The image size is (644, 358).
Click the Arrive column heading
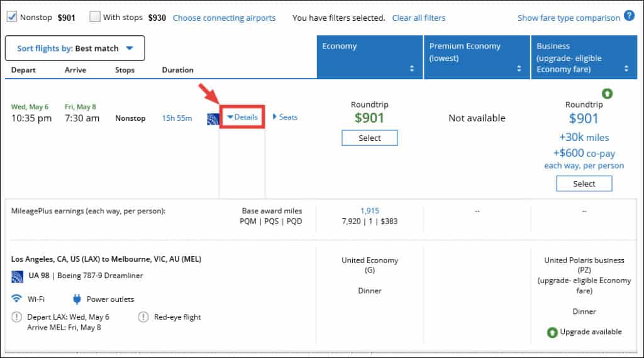pos(75,70)
